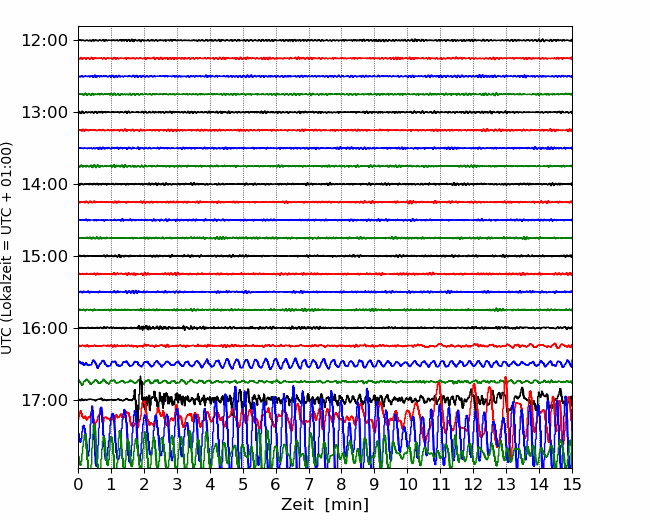Click the x-axis tick label 15
This screenshot has width=650, height=520.
coord(572,484)
